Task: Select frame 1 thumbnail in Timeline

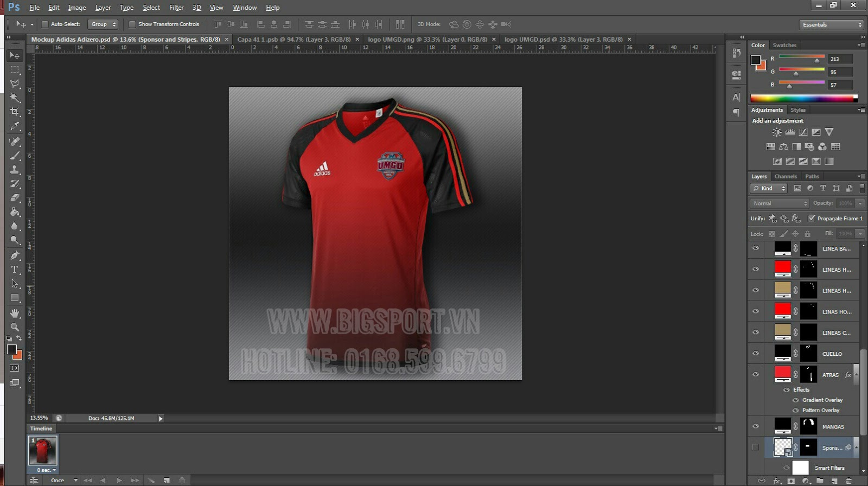Action: 43,451
